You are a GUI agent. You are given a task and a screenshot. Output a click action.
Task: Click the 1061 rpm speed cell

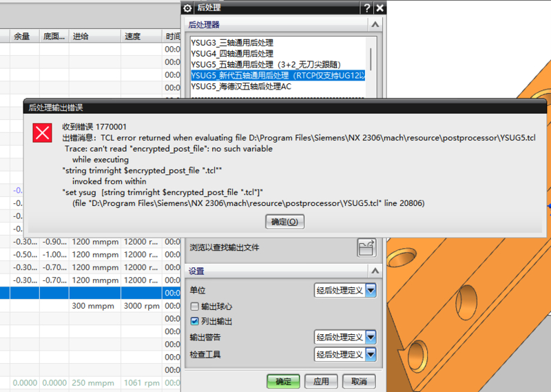pyautogui.click(x=142, y=383)
